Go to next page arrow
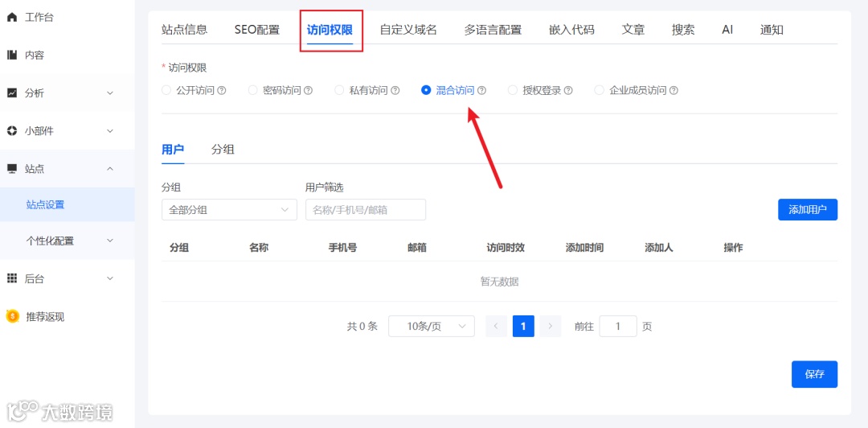 tap(551, 327)
